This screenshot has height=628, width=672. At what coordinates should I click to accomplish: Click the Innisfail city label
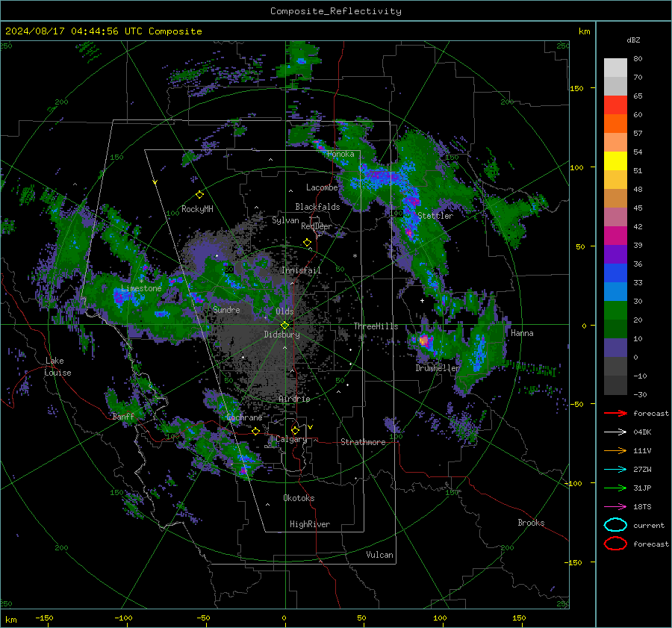(302, 270)
